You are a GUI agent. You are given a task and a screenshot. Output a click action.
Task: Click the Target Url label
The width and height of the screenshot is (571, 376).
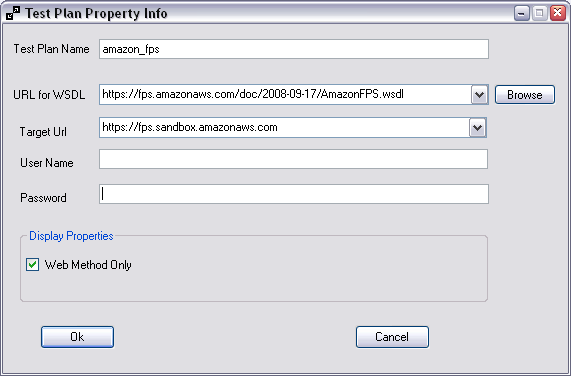coord(43,131)
